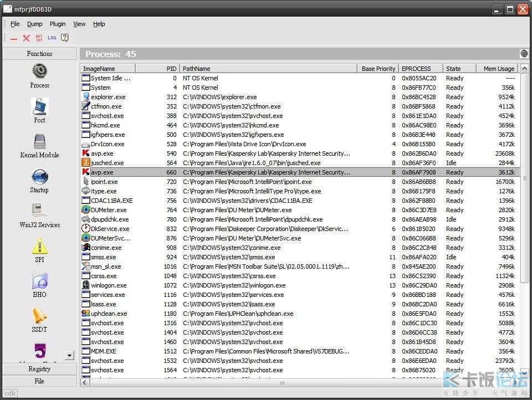The image size is (532, 400).
Task: Click the DUMeter.exe process icon
Action: [86, 209]
